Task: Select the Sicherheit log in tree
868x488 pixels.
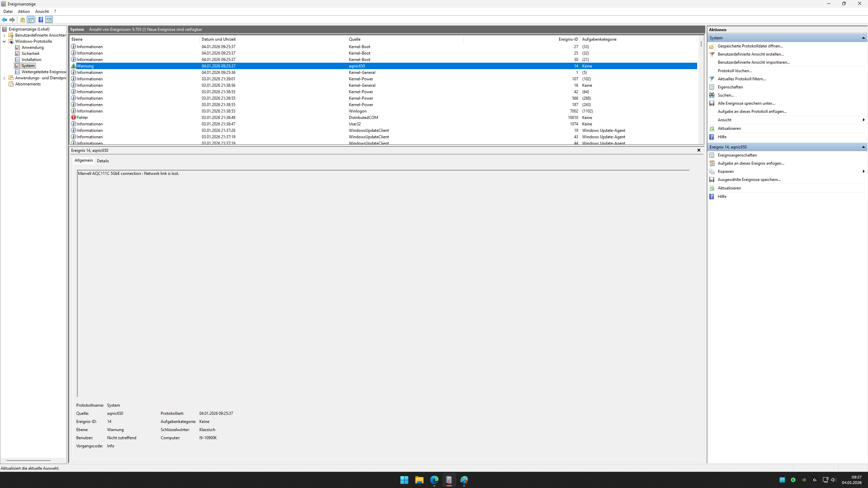Action: tap(31, 54)
